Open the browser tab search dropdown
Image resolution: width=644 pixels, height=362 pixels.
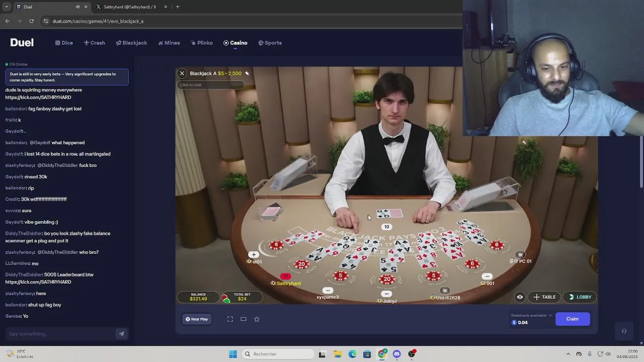pyautogui.click(x=6, y=7)
